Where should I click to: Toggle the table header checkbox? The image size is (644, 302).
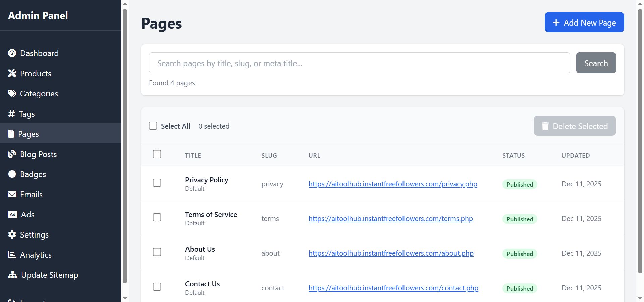point(157,155)
